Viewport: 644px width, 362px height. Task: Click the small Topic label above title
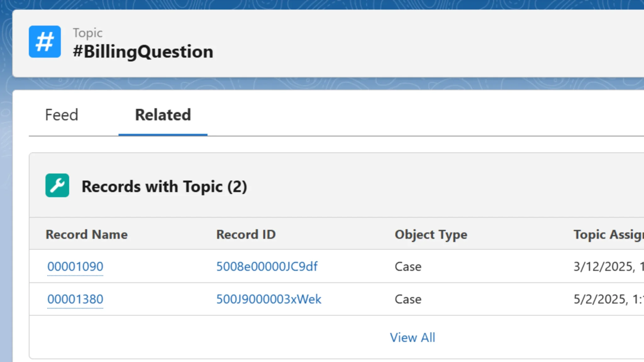pyautogui.click(x=88, y=33)
